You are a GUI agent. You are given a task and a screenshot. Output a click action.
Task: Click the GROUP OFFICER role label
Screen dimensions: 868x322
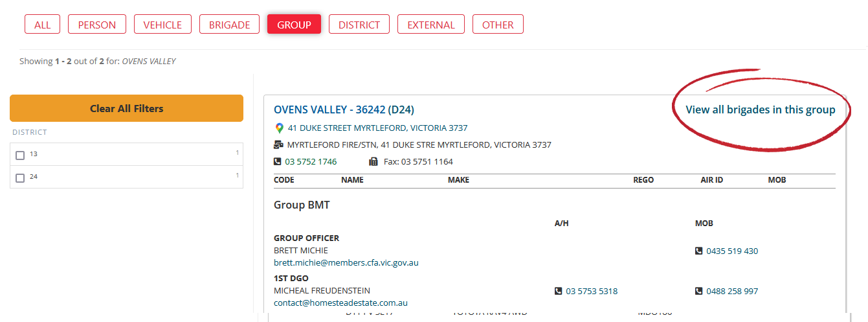[307, 238]
